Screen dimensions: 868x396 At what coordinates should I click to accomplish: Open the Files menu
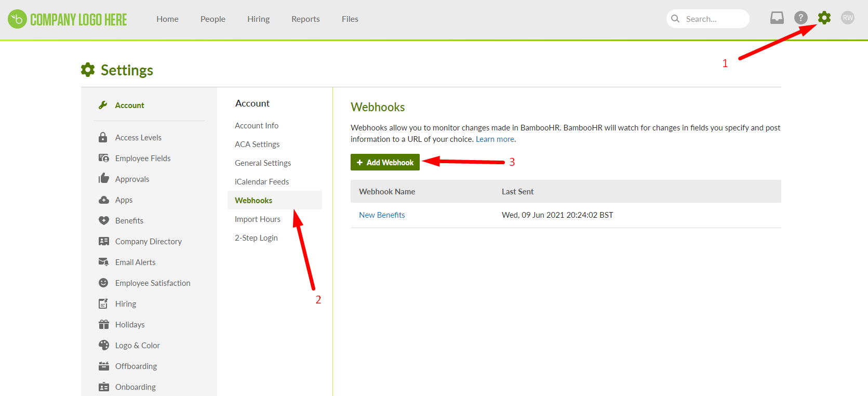[x=350, y=19]
